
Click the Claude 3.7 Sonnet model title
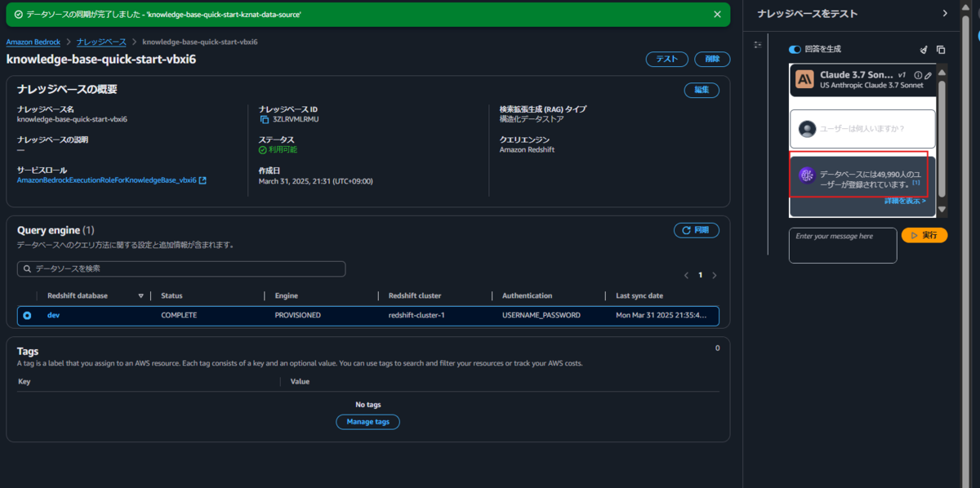856,74
